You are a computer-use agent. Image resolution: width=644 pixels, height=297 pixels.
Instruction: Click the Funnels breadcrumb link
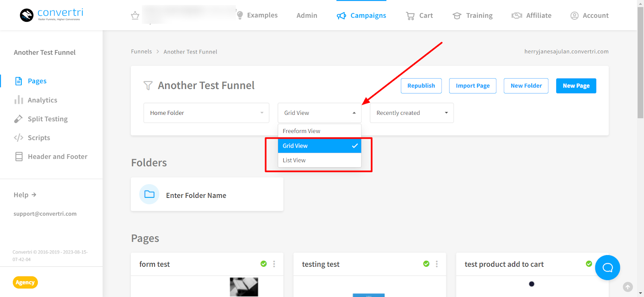coord(141,52)
